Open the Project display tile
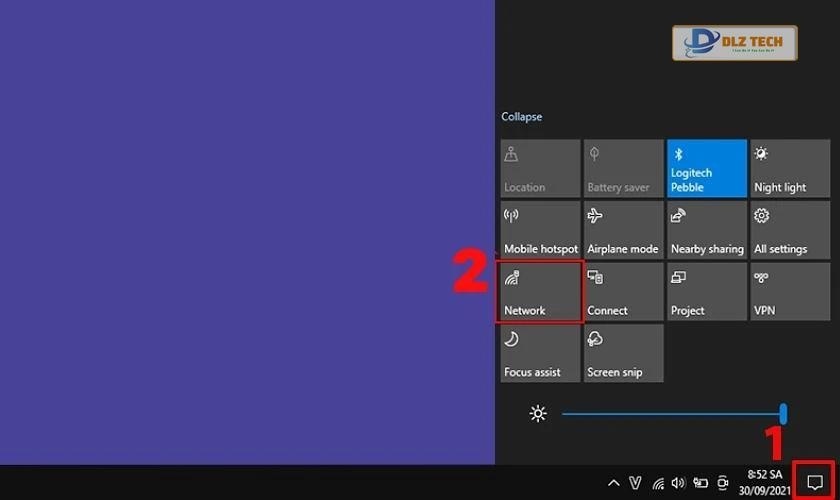Image resolution: width=840 pixels, height=500 pixels. pyautogui.click(x=707, y=292)
